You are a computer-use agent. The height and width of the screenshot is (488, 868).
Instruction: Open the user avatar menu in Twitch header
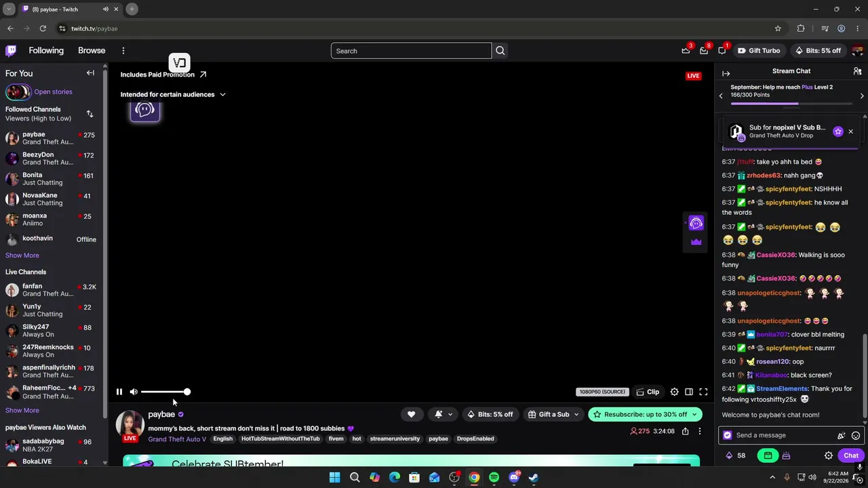857,51
